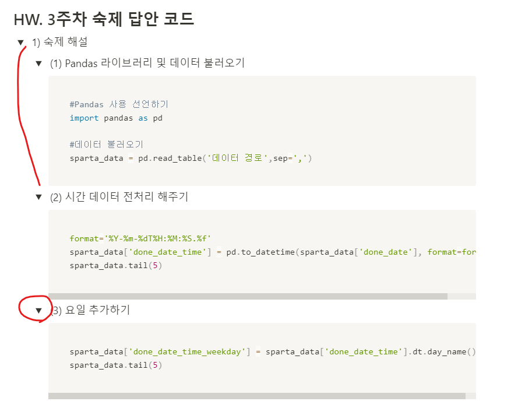Viewport: 532px width, 401px height.
Task: Click the horizontal scrollbar under the to_datetime code block
Action: (x=248, y=296)
